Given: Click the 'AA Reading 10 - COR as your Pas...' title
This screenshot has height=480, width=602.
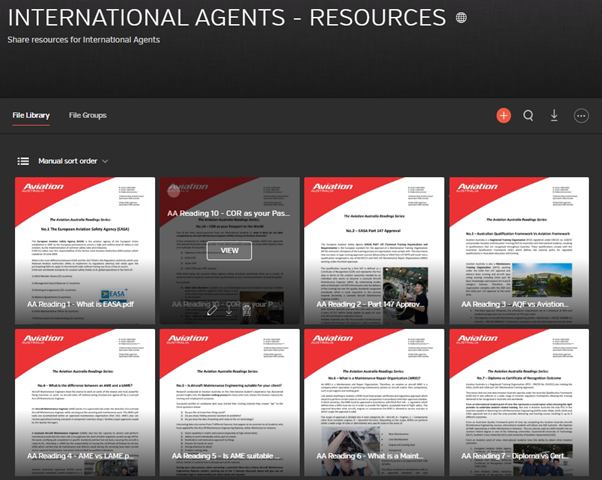Looking at the screenshot, I should tap(228, 213).
